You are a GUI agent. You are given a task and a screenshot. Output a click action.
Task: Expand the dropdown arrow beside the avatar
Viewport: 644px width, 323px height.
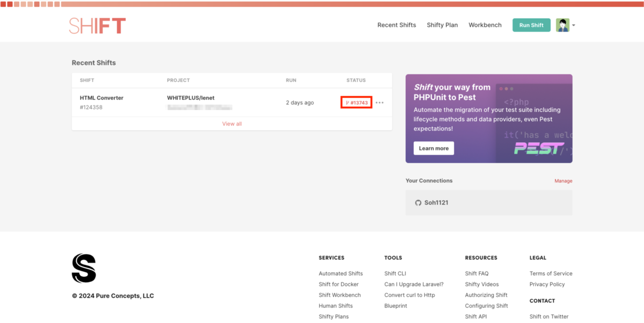(x=574, y=25)
